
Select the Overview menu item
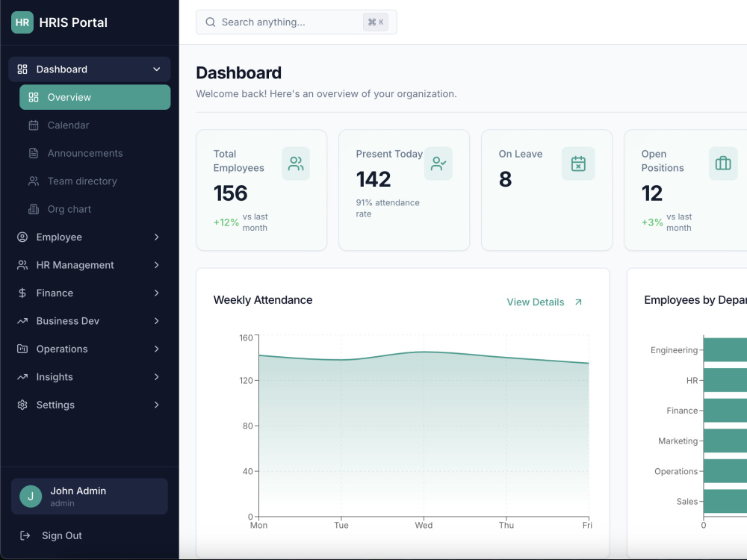(95, 97)
